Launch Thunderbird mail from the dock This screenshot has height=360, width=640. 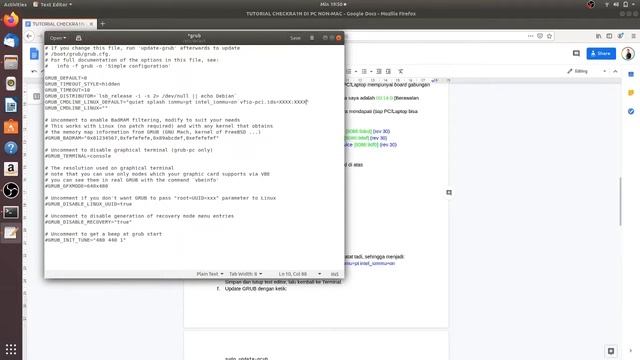11,41
